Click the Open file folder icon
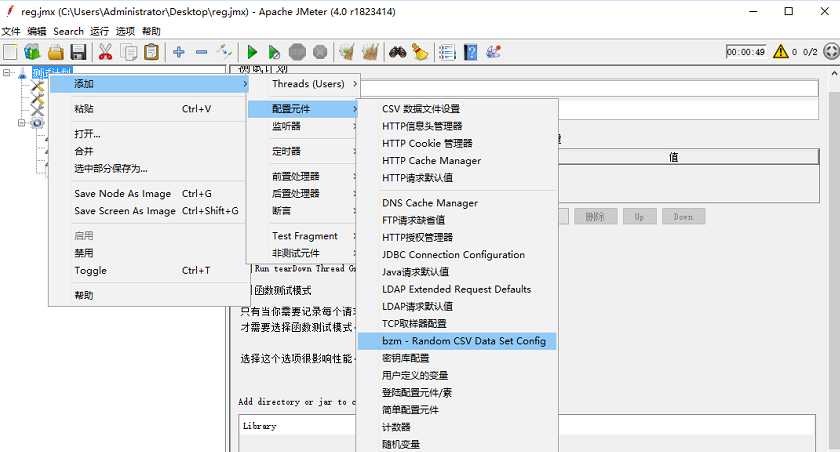 point(56,52)
